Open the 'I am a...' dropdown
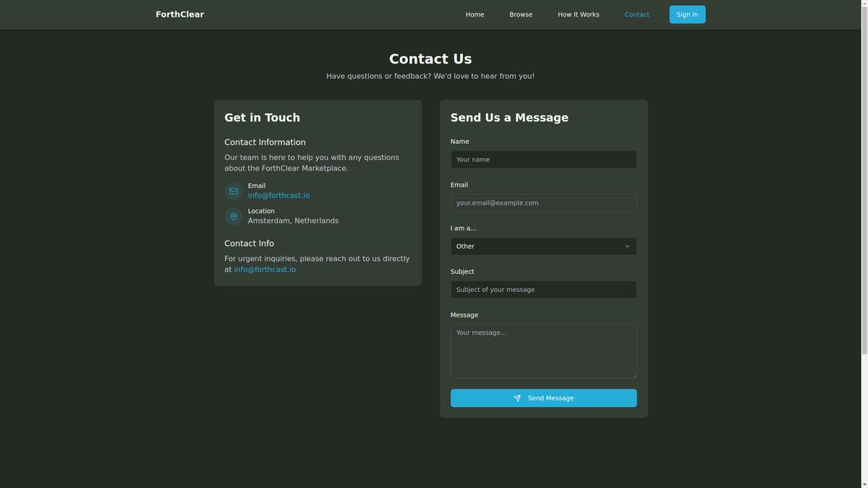This screenshot has height=488, width=868. (x=542, y=247)
